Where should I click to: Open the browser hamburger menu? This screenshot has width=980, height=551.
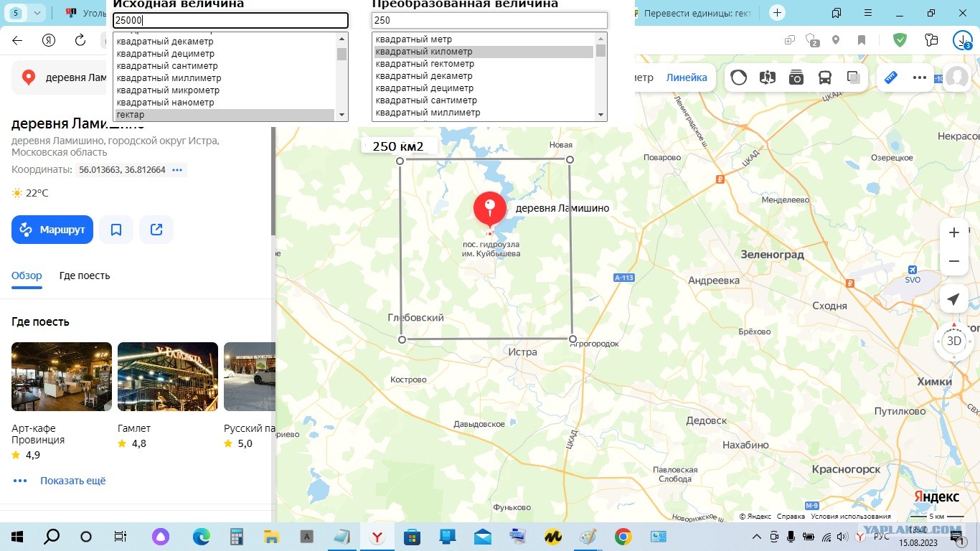pos(868,13)
